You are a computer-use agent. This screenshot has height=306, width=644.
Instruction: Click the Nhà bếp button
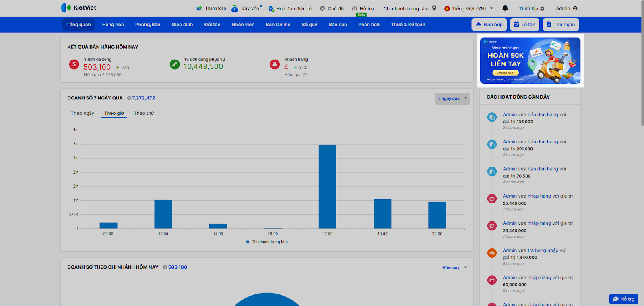(x=489, y=25)
